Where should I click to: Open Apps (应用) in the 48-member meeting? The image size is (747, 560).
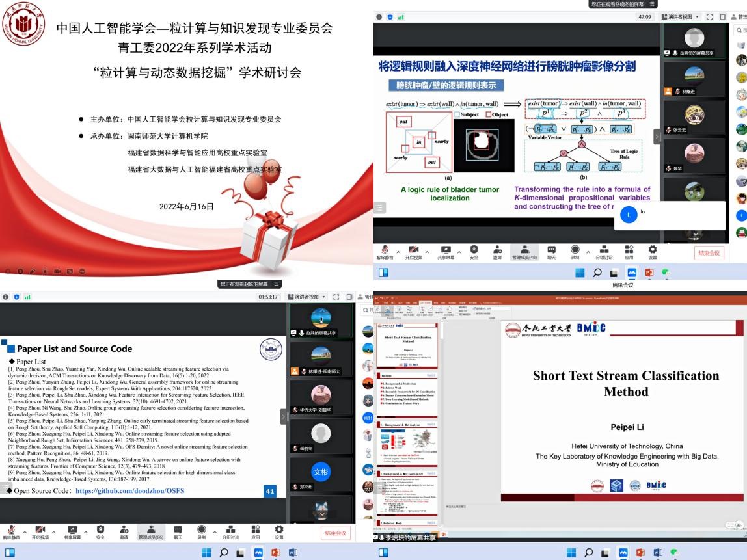629,252
